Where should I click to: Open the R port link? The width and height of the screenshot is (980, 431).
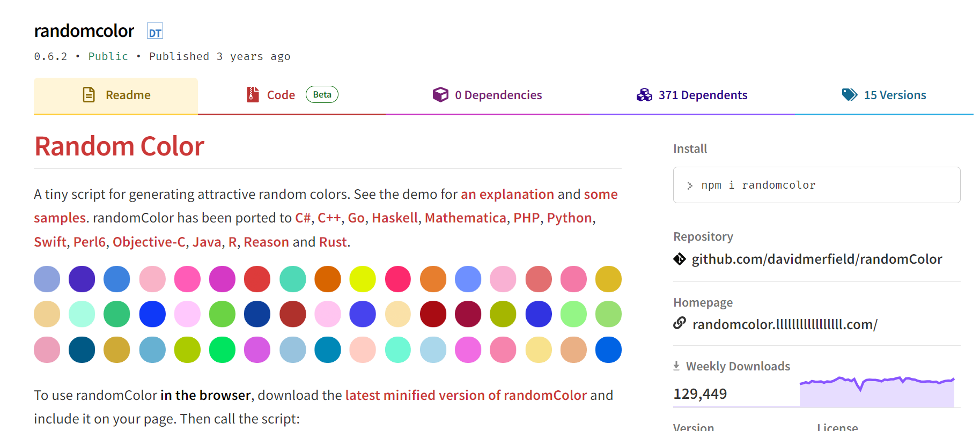(x=232, y=242)
